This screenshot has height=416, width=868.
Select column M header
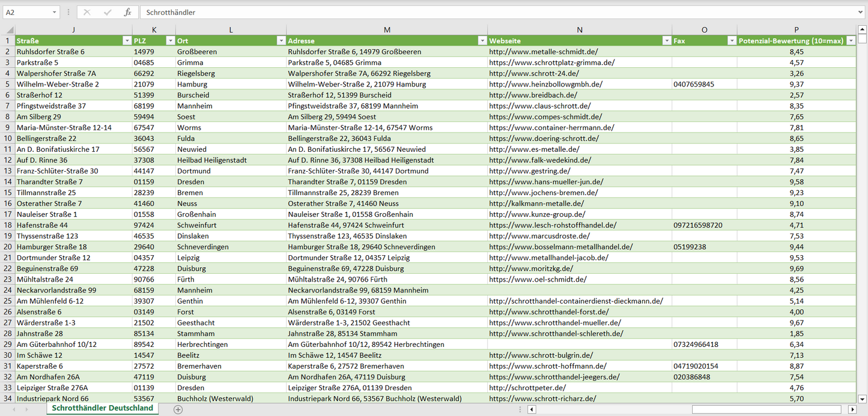[x=387, y=30]
